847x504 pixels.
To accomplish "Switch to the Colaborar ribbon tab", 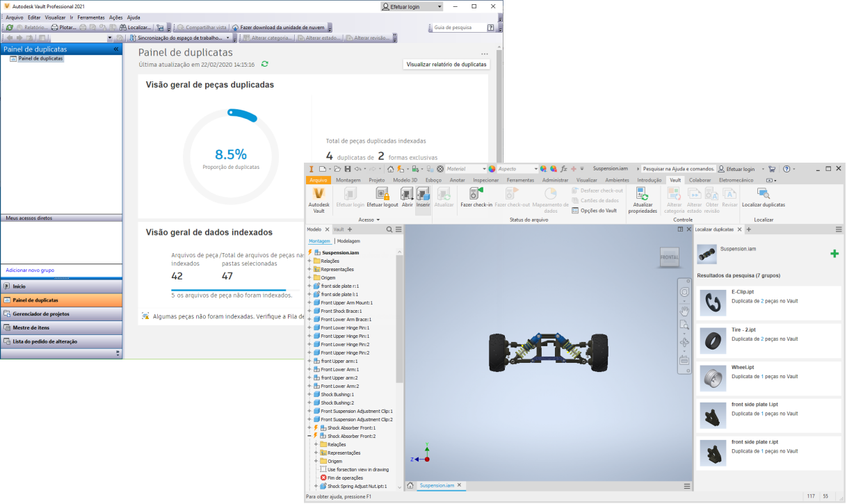I will [x=700, y=180].
